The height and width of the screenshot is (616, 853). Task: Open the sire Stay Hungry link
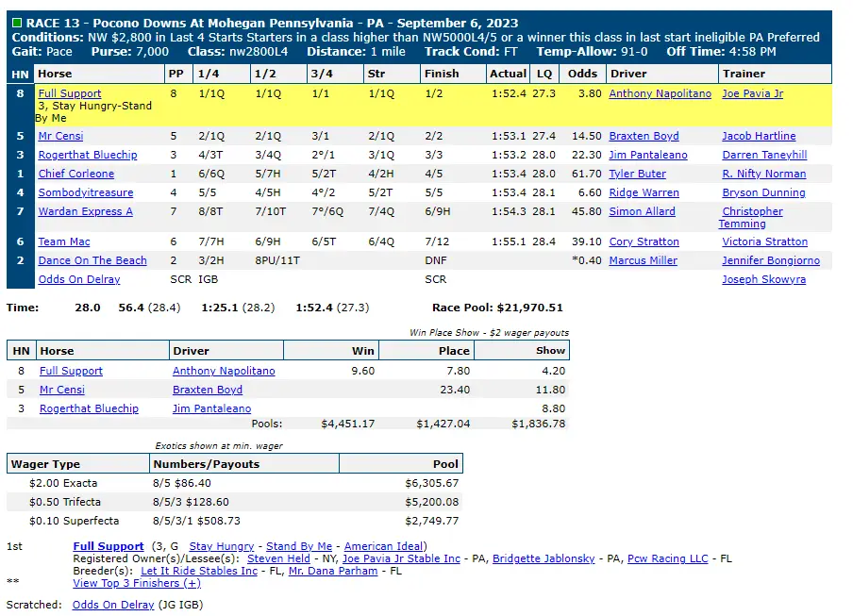tap(222, 546)
